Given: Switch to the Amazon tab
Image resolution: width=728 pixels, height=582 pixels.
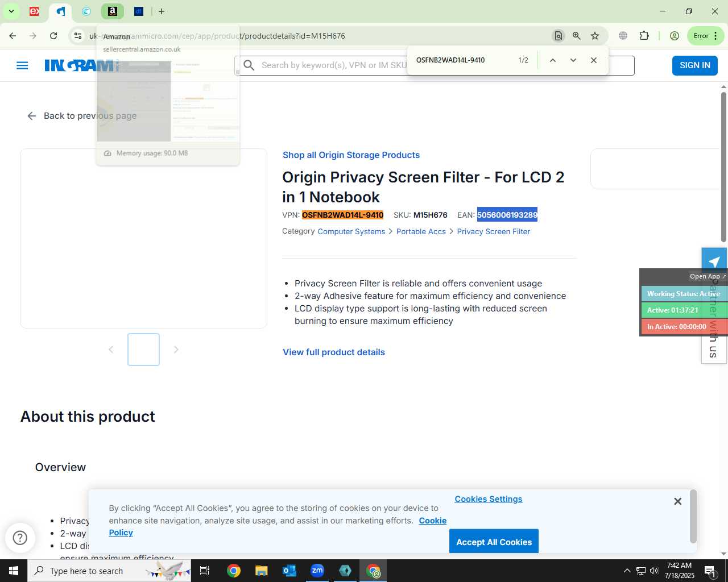Looking at the screenshot, I should [113, 11].
